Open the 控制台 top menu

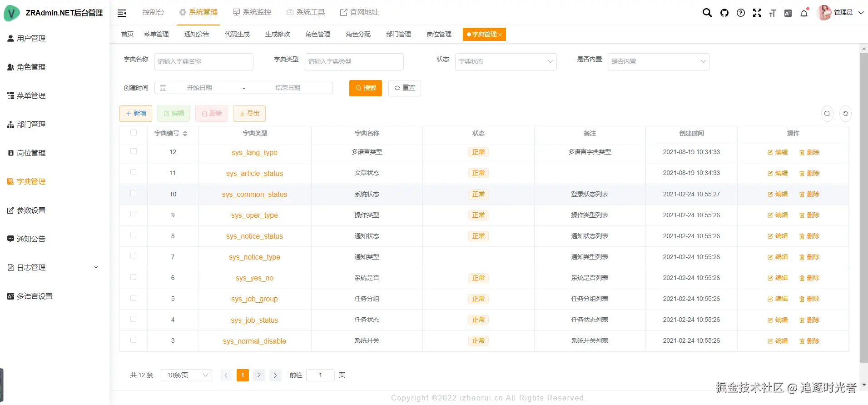click(x=153, y=12)
